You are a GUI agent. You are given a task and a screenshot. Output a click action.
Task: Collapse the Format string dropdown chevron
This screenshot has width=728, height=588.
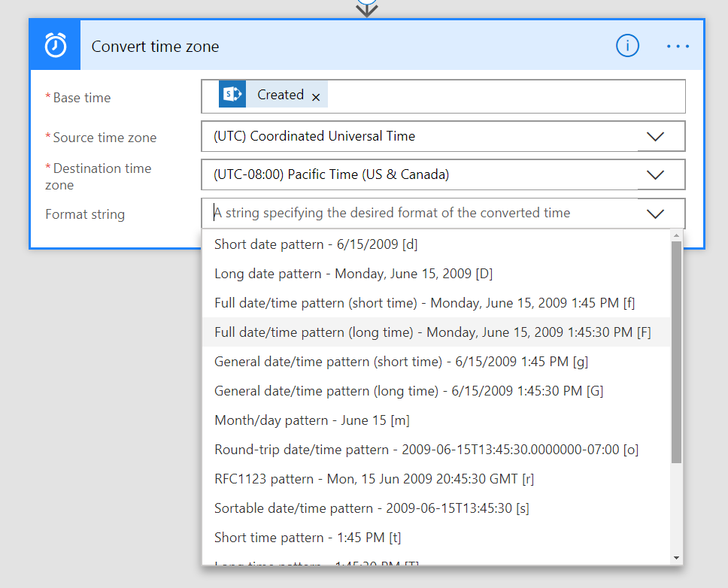coord(655,214)
